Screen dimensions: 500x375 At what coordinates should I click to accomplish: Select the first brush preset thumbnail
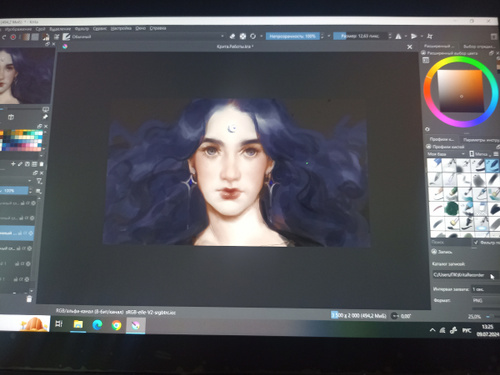[434, 165]
